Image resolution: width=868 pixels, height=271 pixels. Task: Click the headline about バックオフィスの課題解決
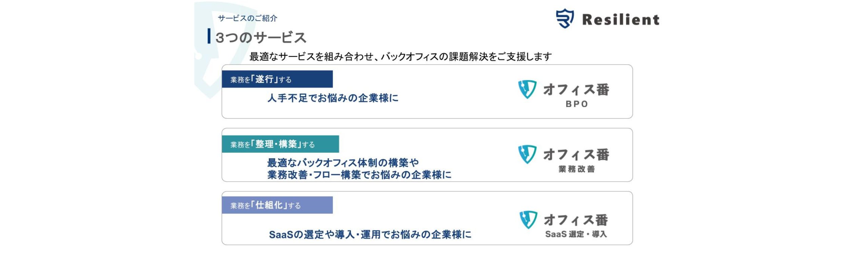[401, 56]
